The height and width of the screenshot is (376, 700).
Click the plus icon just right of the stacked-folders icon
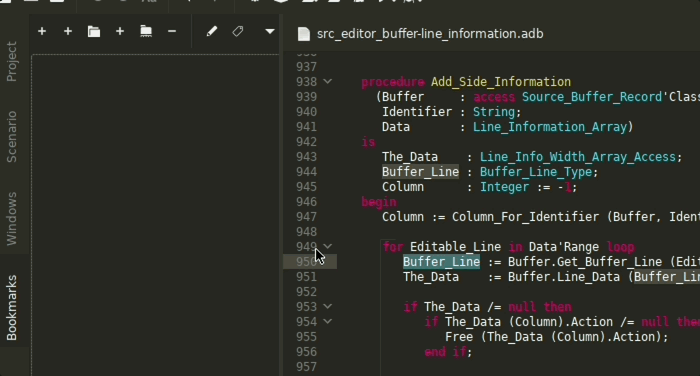(x=120, y=31)
